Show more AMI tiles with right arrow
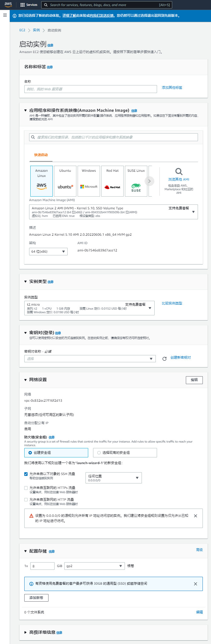This screenshot has height=644, width=211. (x=149, y=181)
